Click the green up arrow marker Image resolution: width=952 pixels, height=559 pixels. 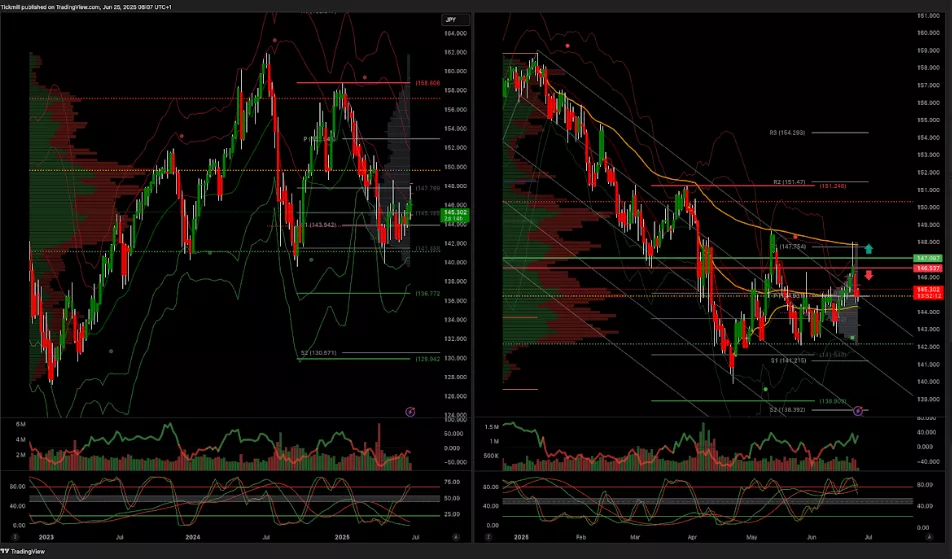click(x=869, y=248)
